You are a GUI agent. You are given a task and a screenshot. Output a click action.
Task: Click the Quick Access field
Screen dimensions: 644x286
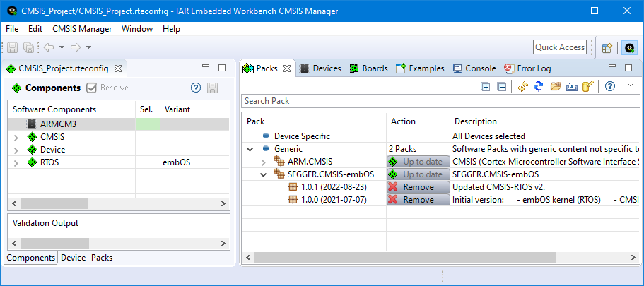(x=560, y=47)
